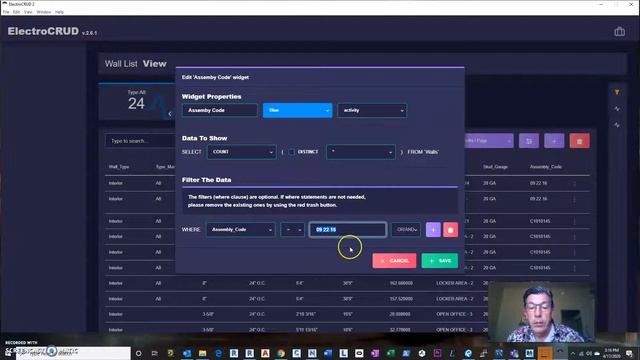Screen dimensions: 640x360
Task: Click the lower activity icon in the right sidebar
Action: coord(617,125)
